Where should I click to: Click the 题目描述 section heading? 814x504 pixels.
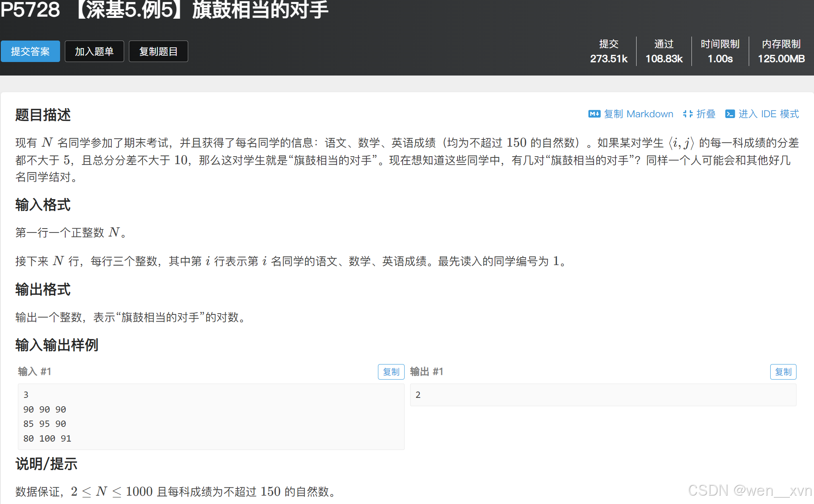coord(43,115)
